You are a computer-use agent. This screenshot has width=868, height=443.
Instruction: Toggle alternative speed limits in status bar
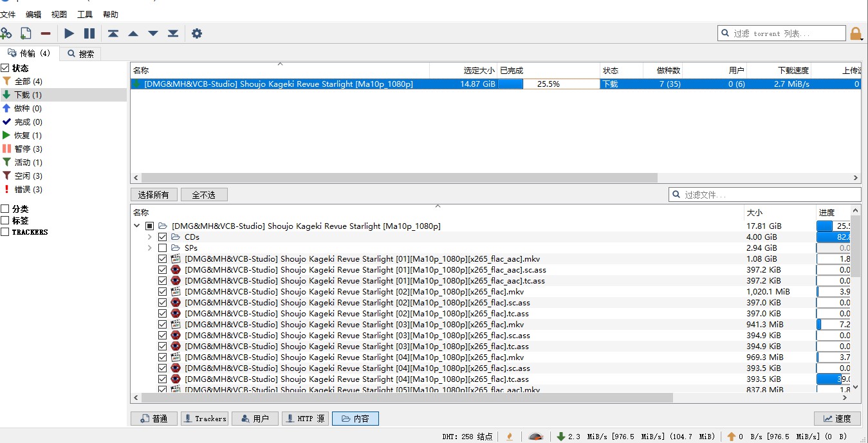click(535, 437)
